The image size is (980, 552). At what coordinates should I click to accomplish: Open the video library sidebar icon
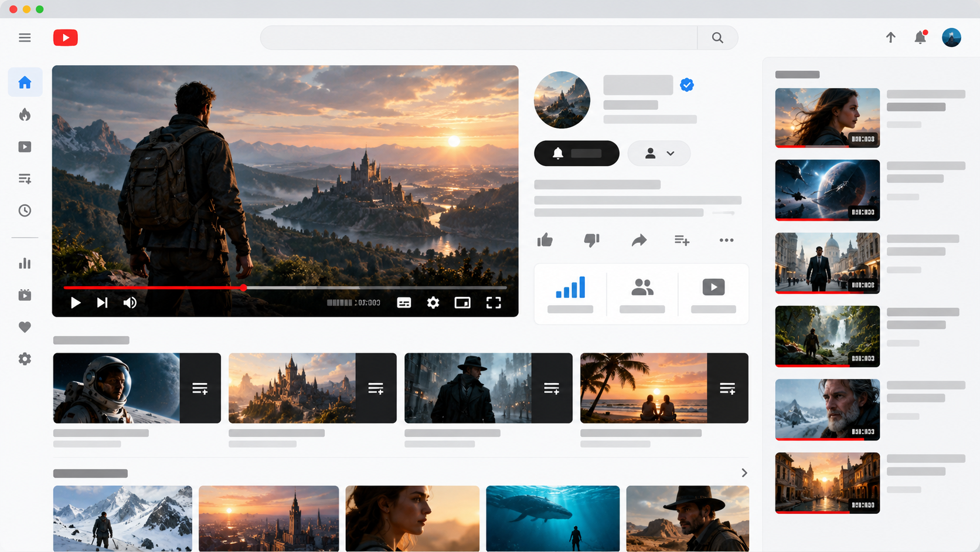click(x=25, y=147)
